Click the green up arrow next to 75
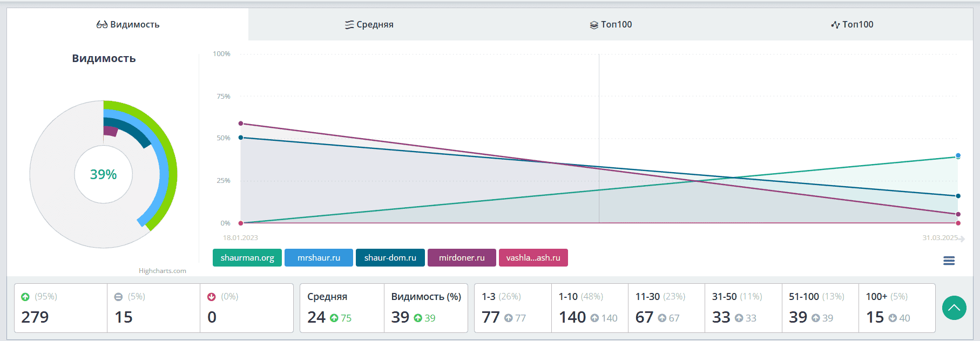 click(x=334, y=318)
